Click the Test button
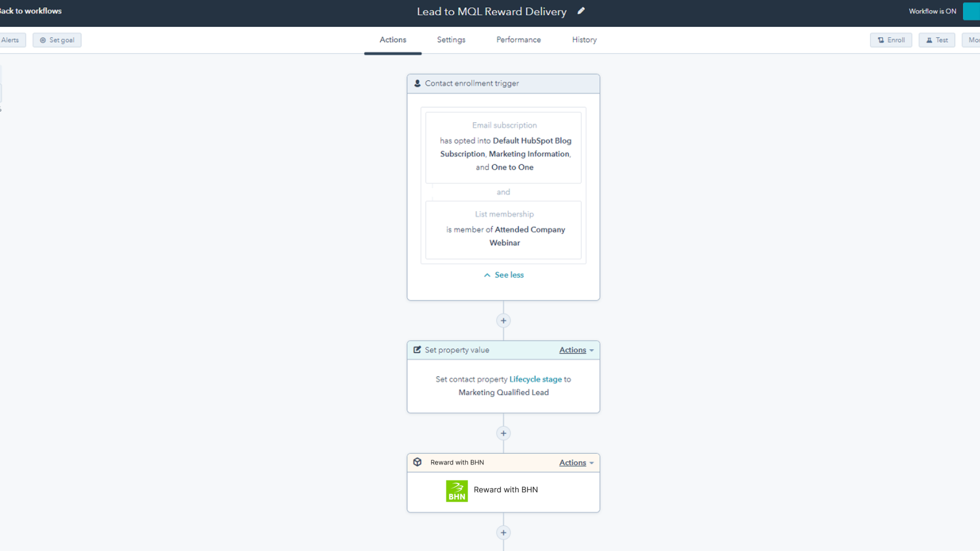 [x=937, y=40]
